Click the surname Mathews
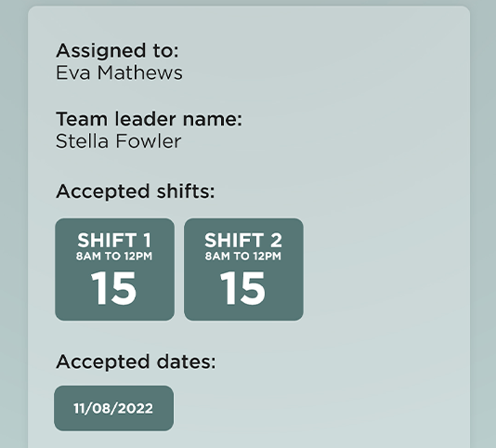 pyautogui.click(x=140, y=72)
